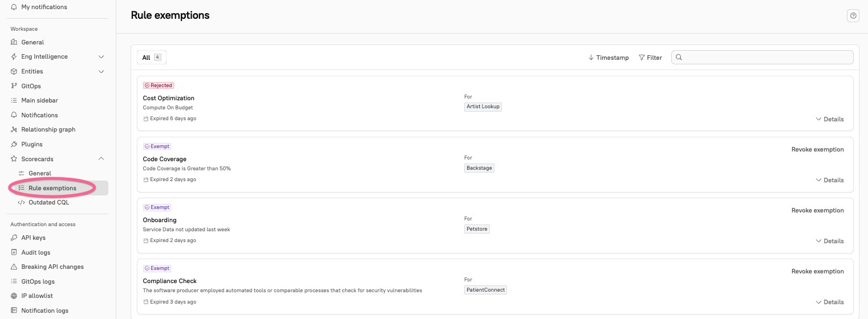The width and height of the screenshot is (868, 319).
Task: Click the IP allowlist globe icon
Action: pyautogui.click(x=15, y=296)
